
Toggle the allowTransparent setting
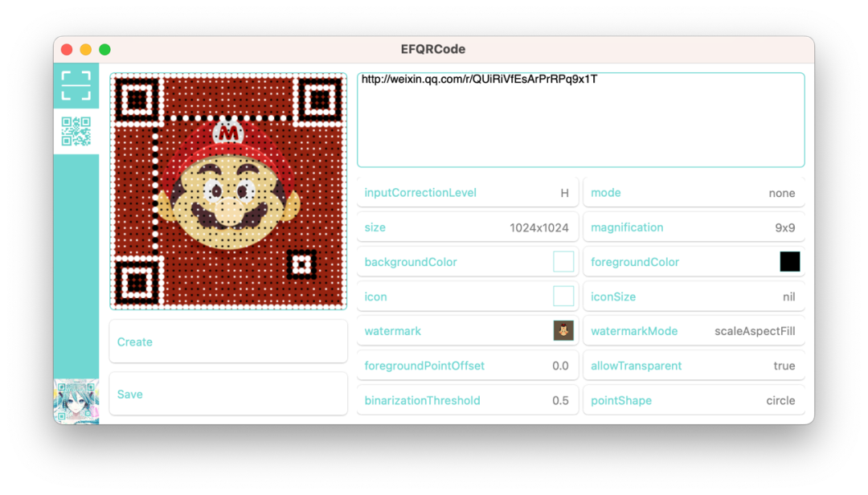pyautogui.click(x=693, y=366)
